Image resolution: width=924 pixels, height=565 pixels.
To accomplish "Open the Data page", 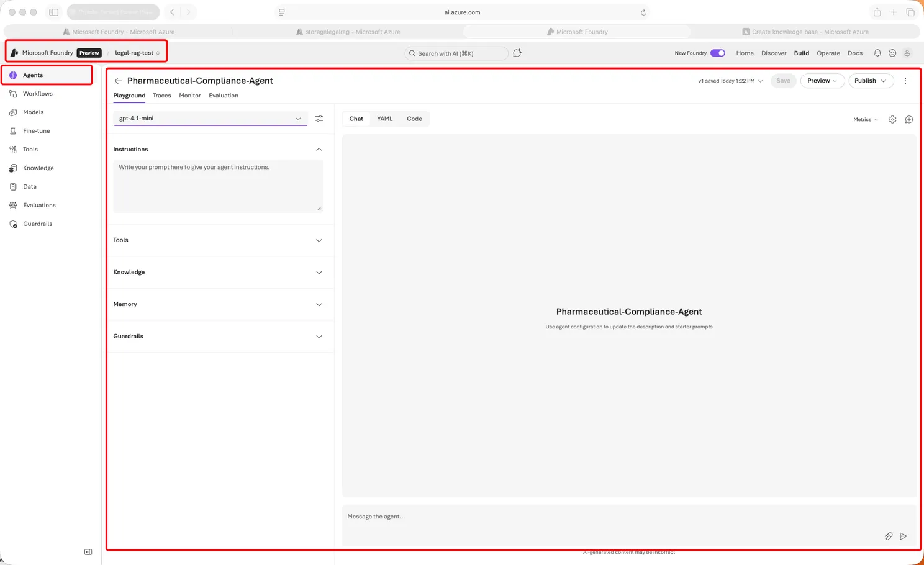I will [29, 187].
